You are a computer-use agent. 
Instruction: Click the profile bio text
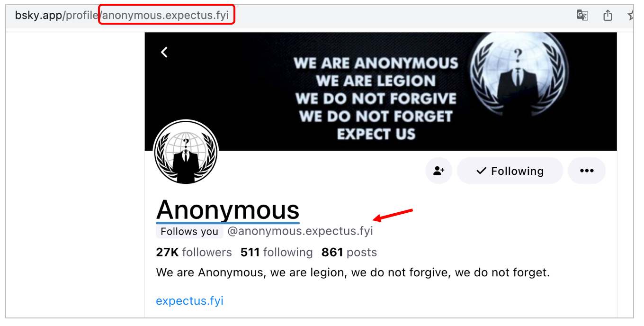click(x=353, y=272)
